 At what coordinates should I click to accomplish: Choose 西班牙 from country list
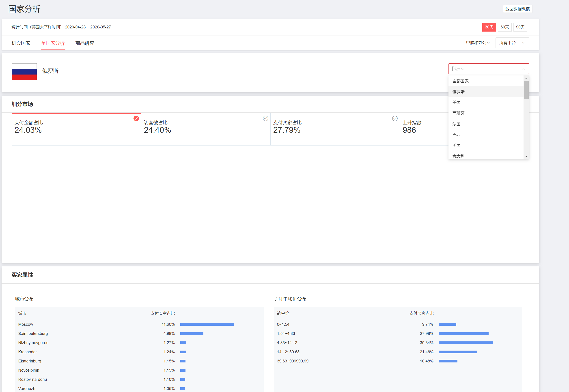click(x=486, y=113)
